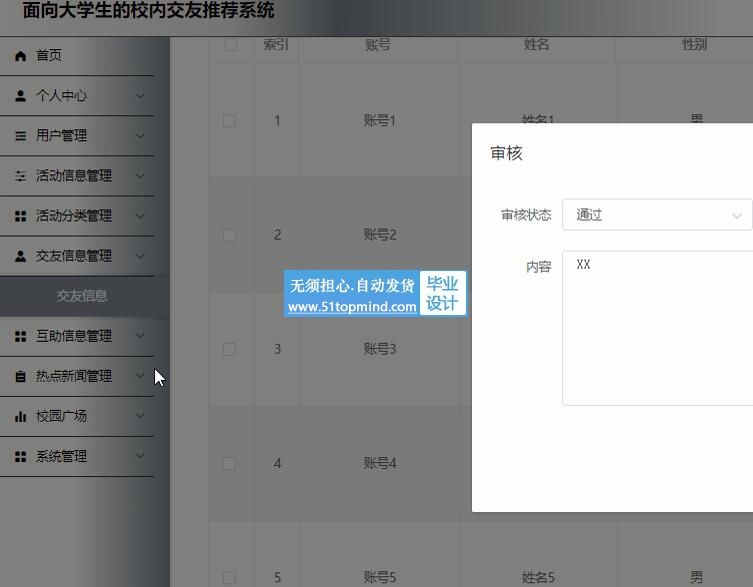Check the checkbox for row 账号1
Viewport: 753px width, 587px height.
[230, 121]
